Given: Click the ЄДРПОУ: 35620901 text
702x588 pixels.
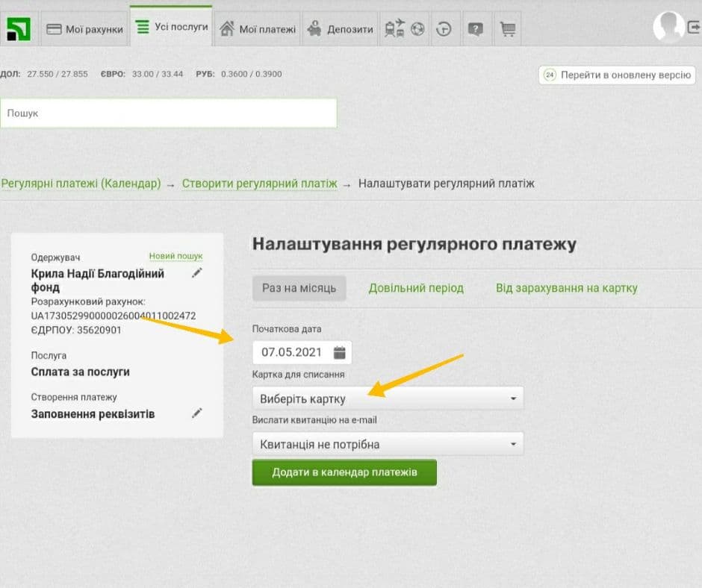Looking at the screenshot, I should point(76,331).
